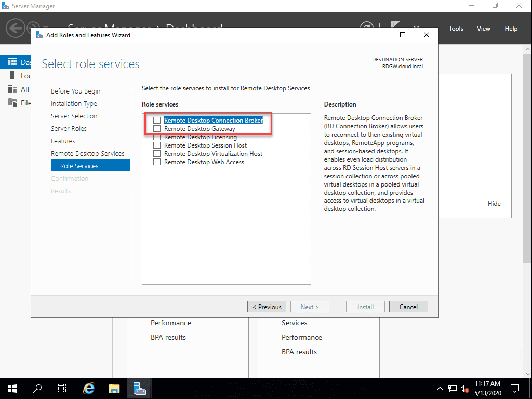532x399 pixels.
Task: Launch Internet Explorer from the taskbar
Action: click(x=88, y=388)
